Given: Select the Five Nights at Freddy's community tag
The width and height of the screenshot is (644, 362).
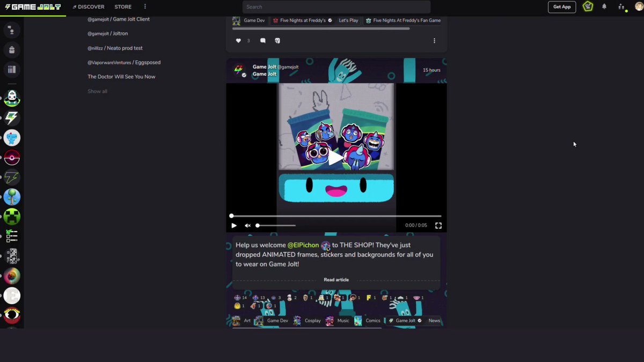Looking at the screenshot, I should click(x=303, y=20).
